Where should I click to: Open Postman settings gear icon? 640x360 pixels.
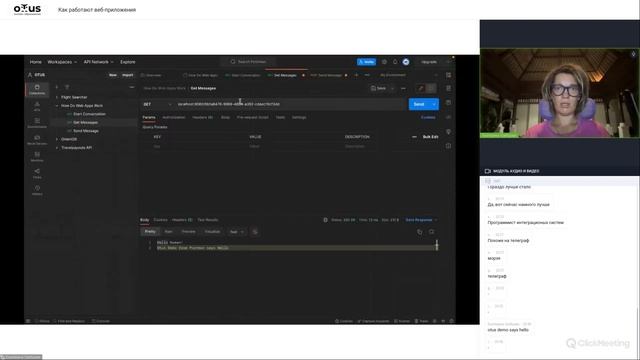click(384, 62)
